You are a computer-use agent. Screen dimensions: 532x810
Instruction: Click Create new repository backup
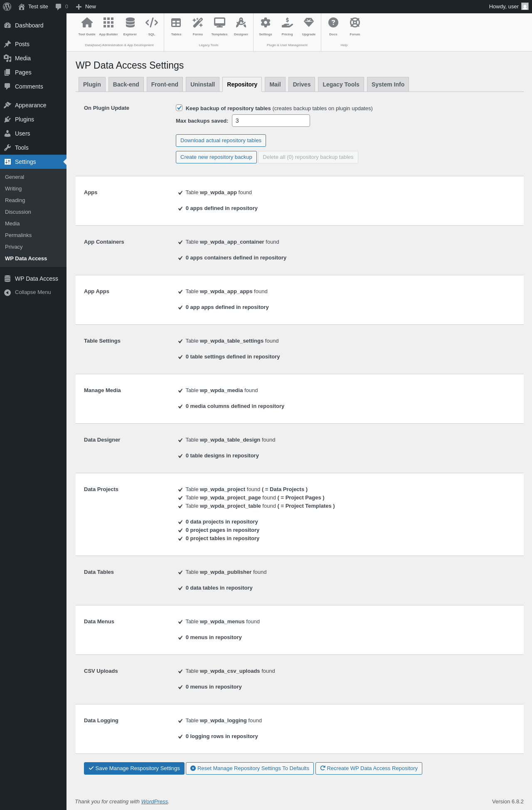[216, 157]
